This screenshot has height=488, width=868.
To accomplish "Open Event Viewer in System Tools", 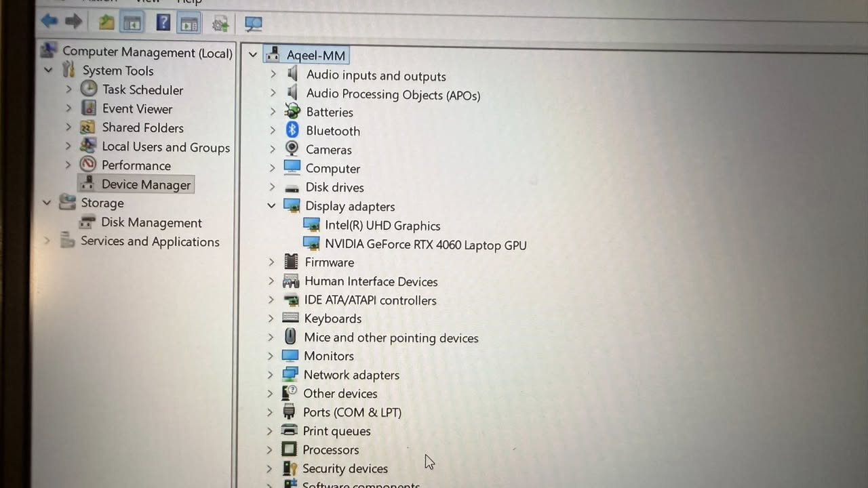I will (x=137, y=108).
